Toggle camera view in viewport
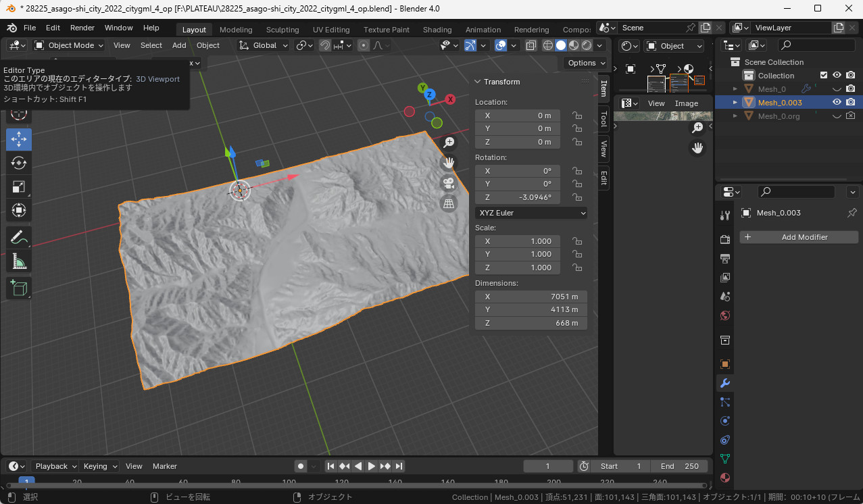 point(449,182)
